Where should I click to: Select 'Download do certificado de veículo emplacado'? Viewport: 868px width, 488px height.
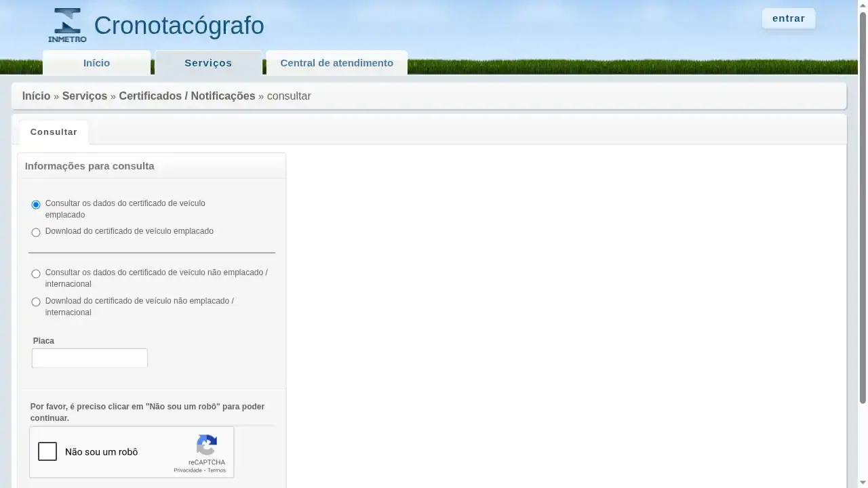point(35,232)
